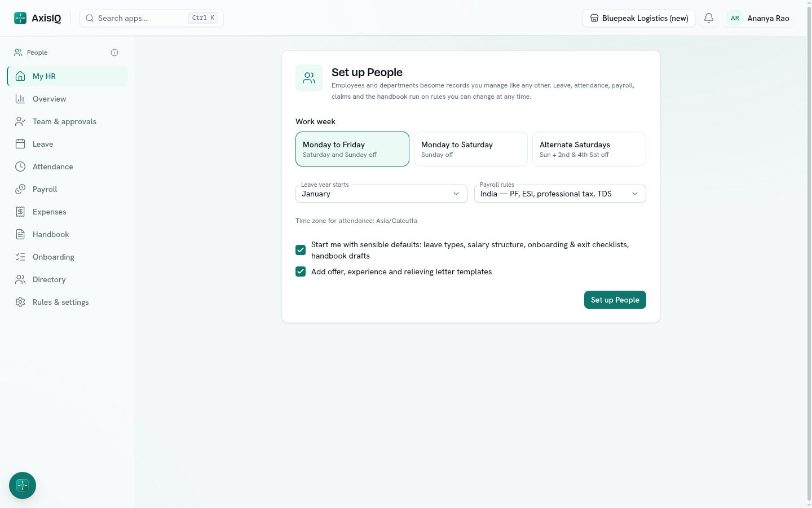Click the Rules & settings gear icon
The height and width of the screenshot is (508, 812).
click(20, 302)
